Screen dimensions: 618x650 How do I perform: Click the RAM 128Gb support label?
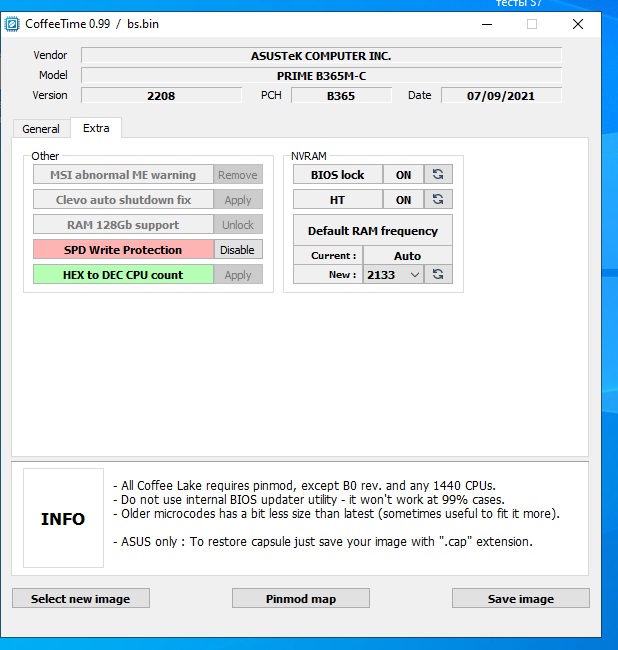pyautogui.click(x=123, y=225)
